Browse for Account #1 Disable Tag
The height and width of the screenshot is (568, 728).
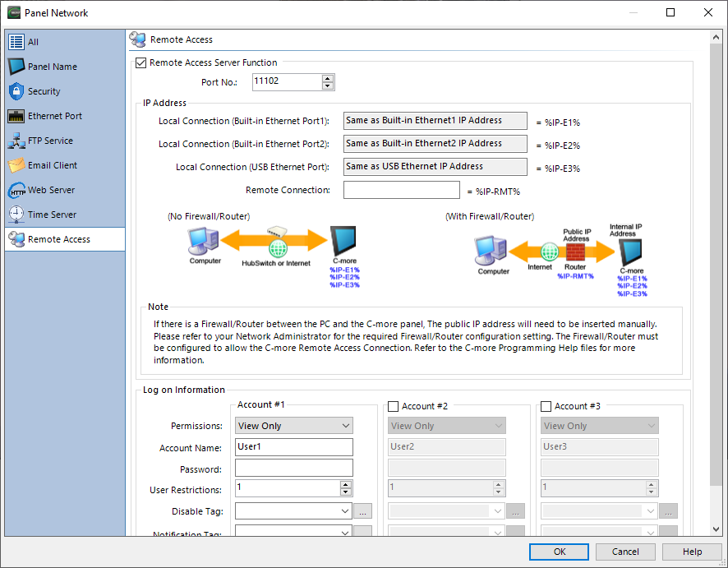tap(362, 511)
